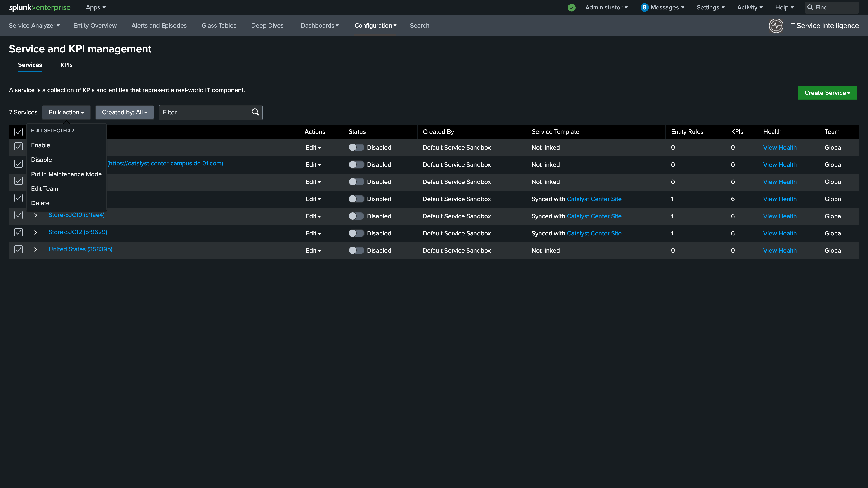Open the Catalyst Center Site link for Store-SJC12

[x=594, y=233]
